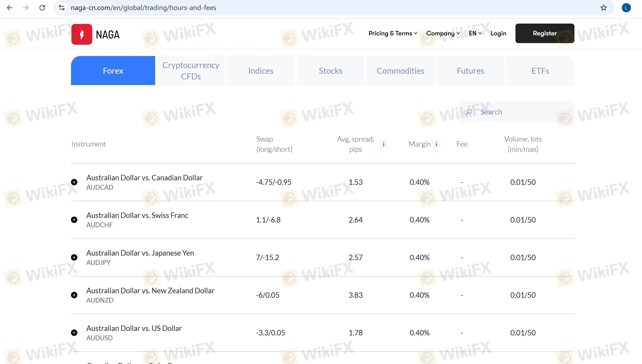
Task: Show Margin info tooltip icon
Action: 436,144
